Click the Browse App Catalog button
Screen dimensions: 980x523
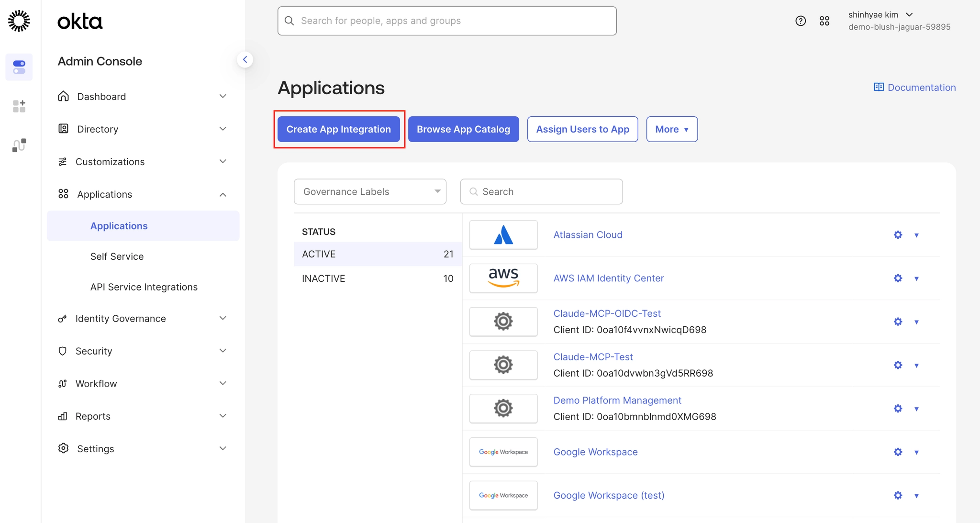pos(463,129)
